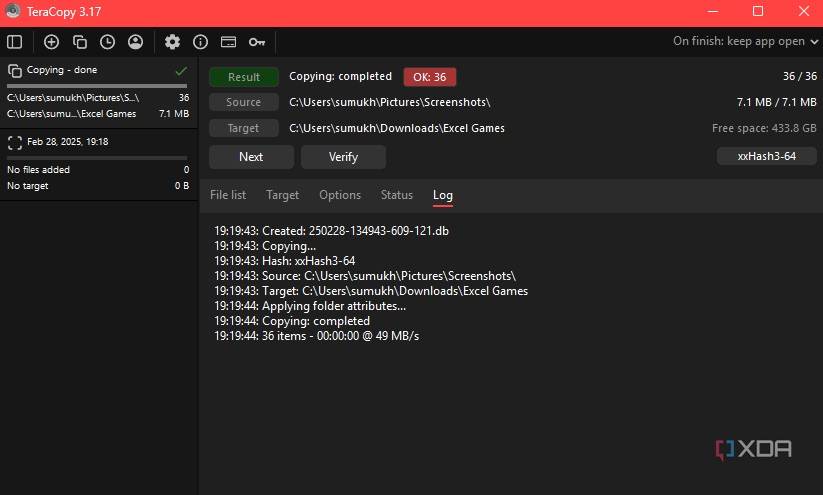Click the info circle icon

(201, 42)
